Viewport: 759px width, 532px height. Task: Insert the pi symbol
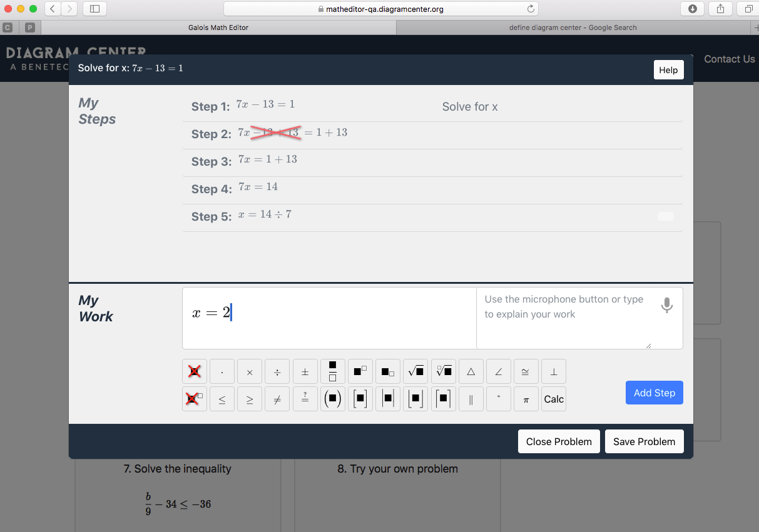tap(526, 398)
